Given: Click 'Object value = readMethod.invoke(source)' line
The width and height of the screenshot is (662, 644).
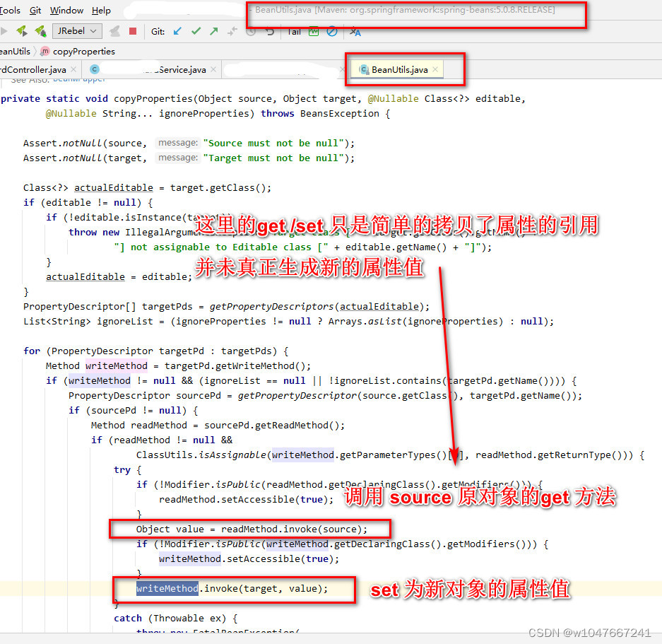Looking at the screenshot, I should pyautogui.click(x=252, y=529).
